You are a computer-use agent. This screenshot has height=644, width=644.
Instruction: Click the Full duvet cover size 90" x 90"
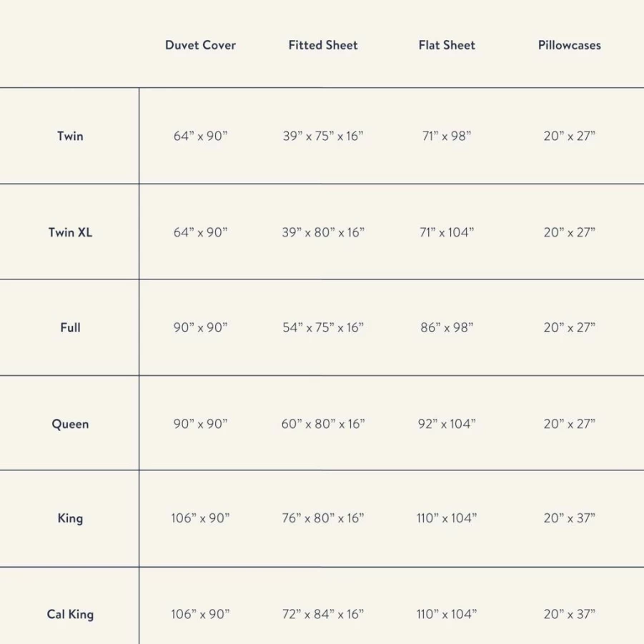click(200, 328)
